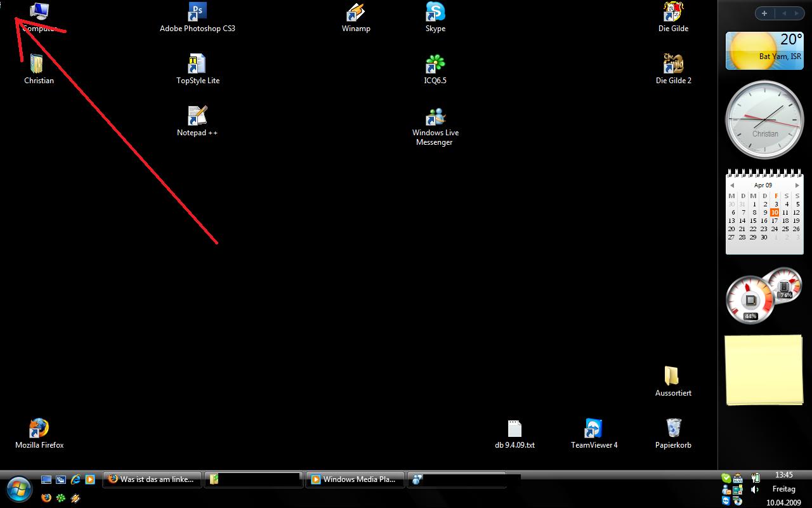Click the Die Gilde game icon
Screen dimensions: 812x508
tap(673, 17)
